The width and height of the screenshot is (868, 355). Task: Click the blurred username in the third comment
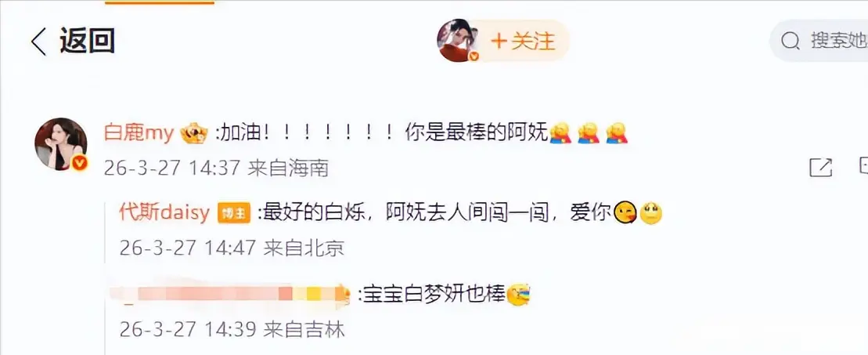[230, 293]
